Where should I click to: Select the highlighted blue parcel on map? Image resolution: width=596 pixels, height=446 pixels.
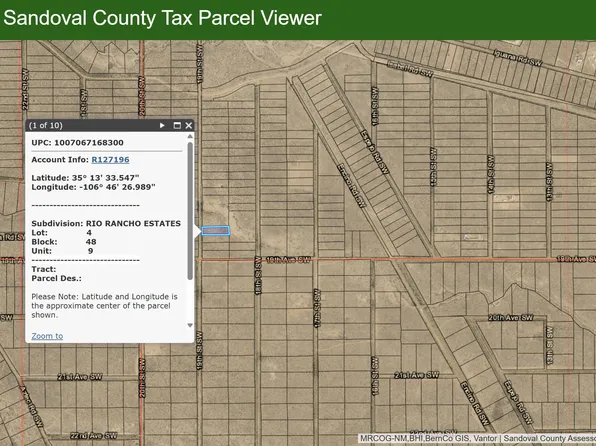[216, 230]
